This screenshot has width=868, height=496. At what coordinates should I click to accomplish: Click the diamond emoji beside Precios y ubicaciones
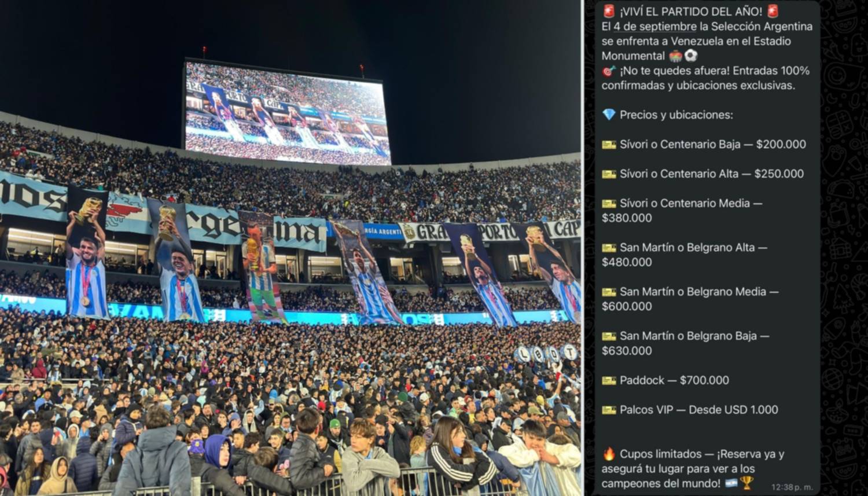click(x=609, y=115)
